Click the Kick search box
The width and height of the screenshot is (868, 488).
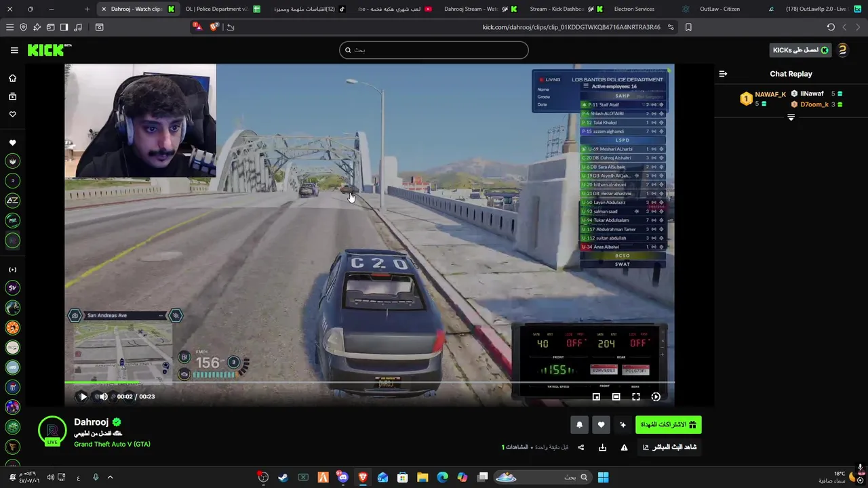pyautogui.click(x=434, y=50)
